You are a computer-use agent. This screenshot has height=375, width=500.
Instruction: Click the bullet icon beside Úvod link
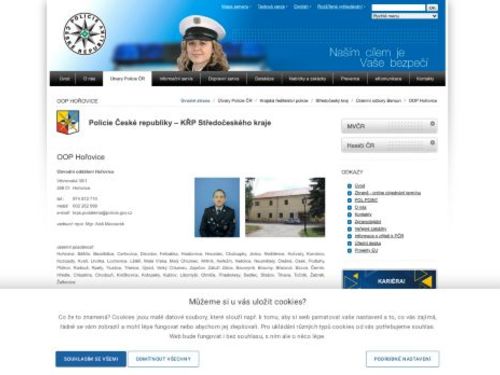(x=349, y=186)
